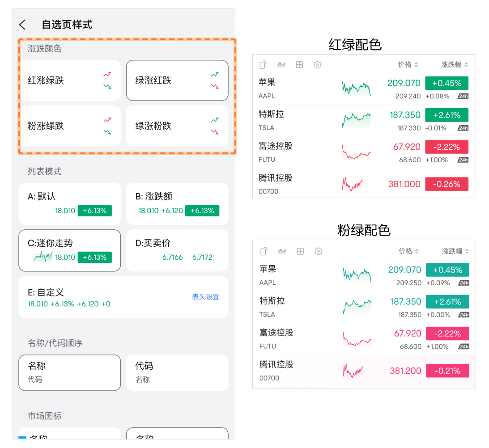489x448 pixels.
Task: Select the 绿涨粉跌 color option
Action: [177, 126]
